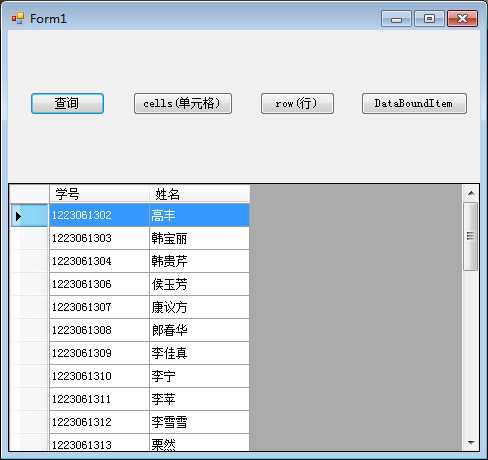488x460 pixels.
Task: Click the scrollbar up arrow
Action: click(x=471, y=193)
